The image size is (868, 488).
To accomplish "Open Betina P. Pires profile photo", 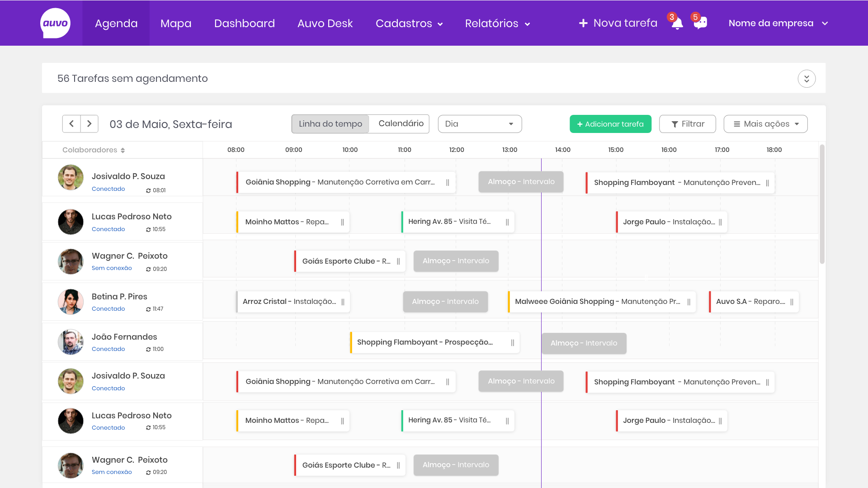I will (71, 302).
